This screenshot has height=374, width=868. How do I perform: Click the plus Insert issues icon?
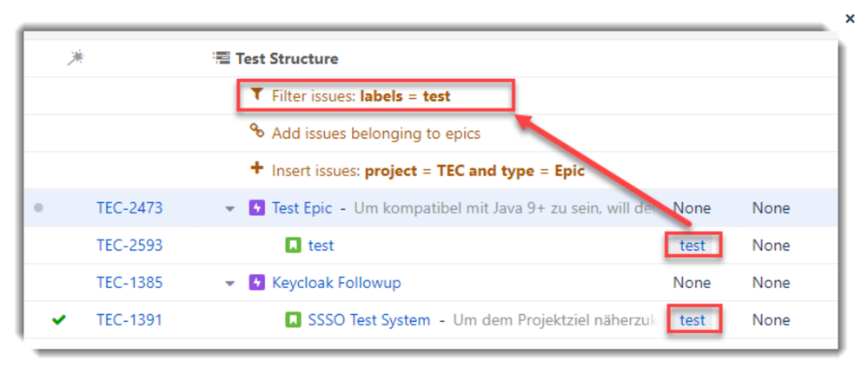pyautogui.click(x=256, y=169)
